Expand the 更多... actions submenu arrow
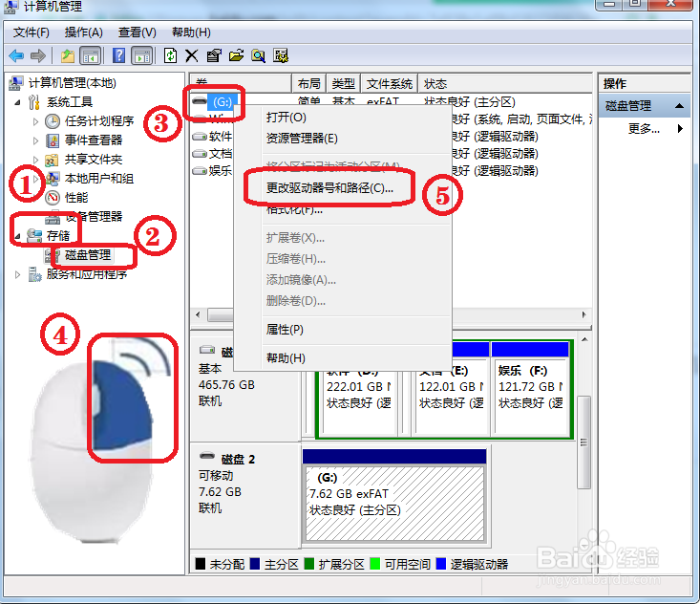The height and width of the screenshot is (604, 700). 680,129
